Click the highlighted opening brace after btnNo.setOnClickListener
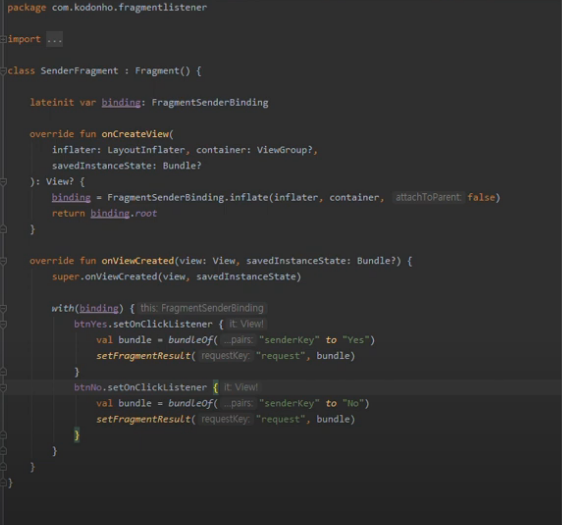 click(215, 387)
